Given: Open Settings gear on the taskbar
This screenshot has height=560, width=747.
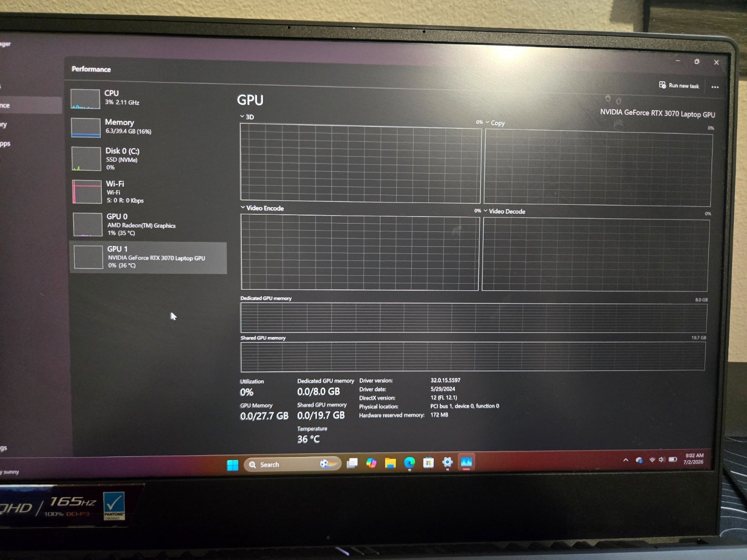Looking at the screenshot, I should (x=447, y=462).
